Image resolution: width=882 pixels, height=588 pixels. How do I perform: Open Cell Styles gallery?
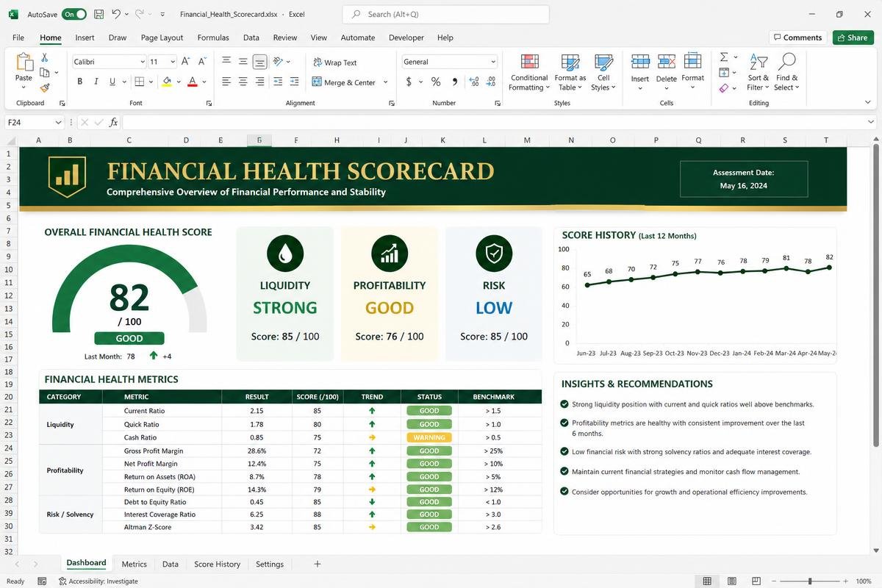click(603, 72)
